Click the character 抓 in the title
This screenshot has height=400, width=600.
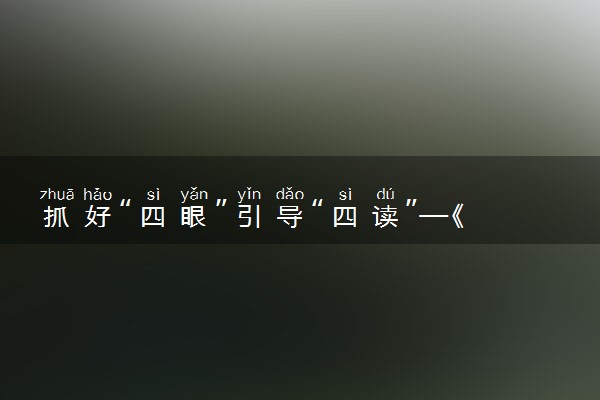tap(56, 216)
